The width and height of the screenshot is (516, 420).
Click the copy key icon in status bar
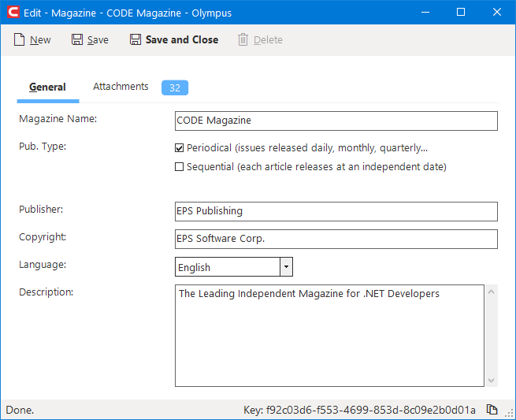(x=492, y=410)
